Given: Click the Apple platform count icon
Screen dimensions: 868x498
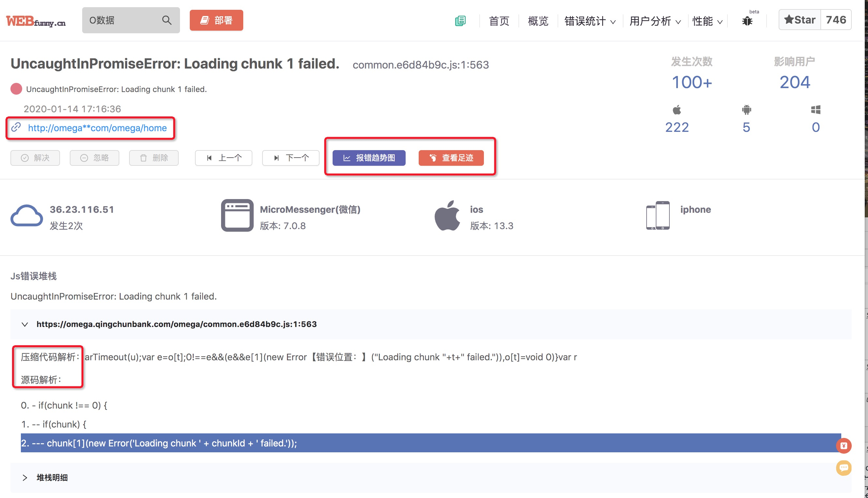Looking at the screenshot, I should click(677, 110).
